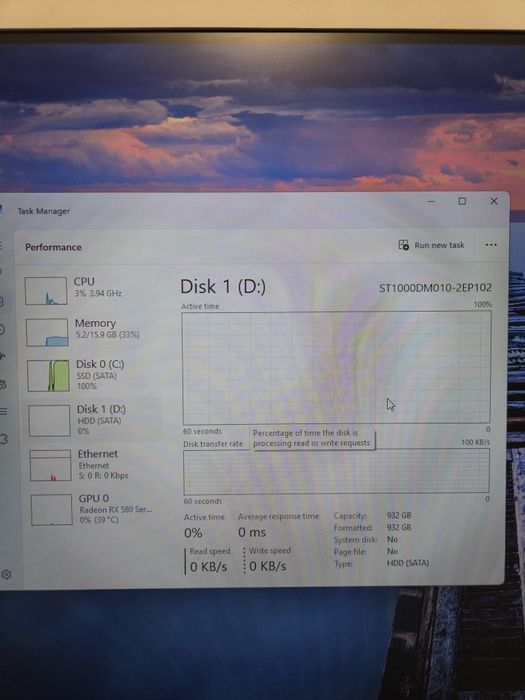Select Disk 0 (C:) SSD entry
The width and height of the screenshot is (525, 700).
point(93,375)
